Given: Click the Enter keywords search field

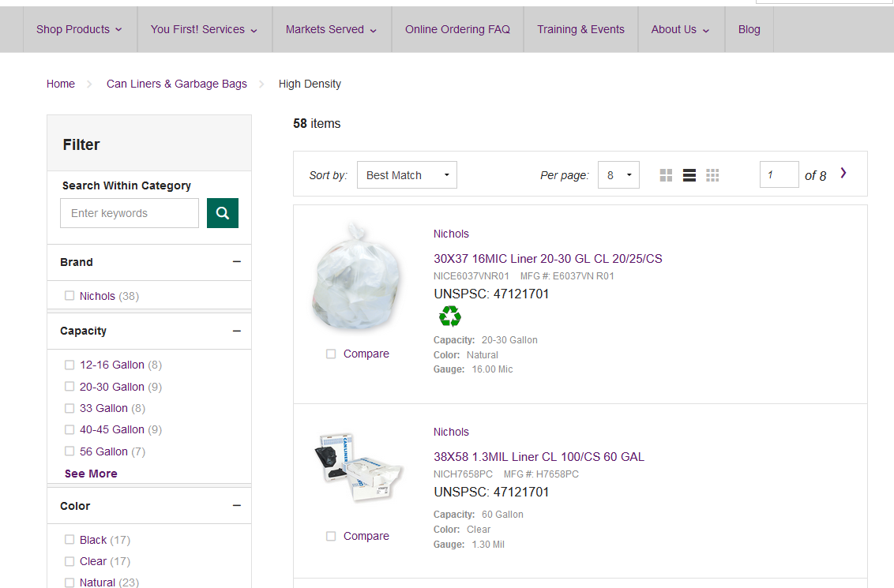Looking at the screenshot, I should click(130, 213).
